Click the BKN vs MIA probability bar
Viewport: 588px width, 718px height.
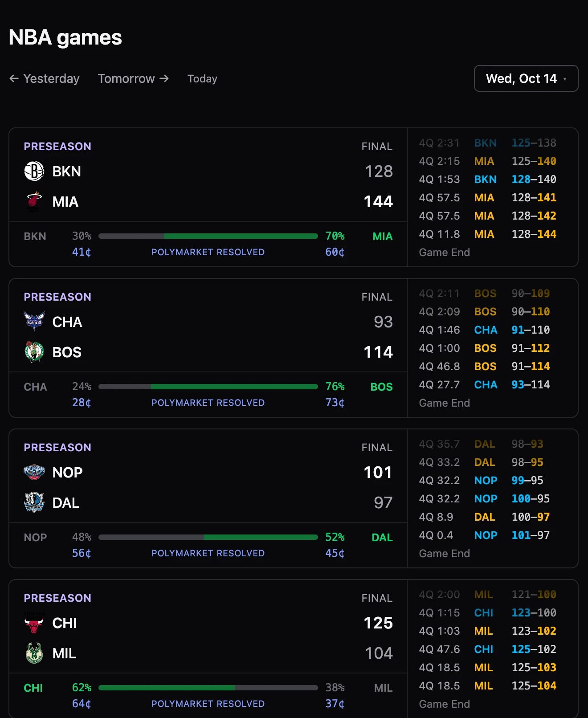(208, 236)
